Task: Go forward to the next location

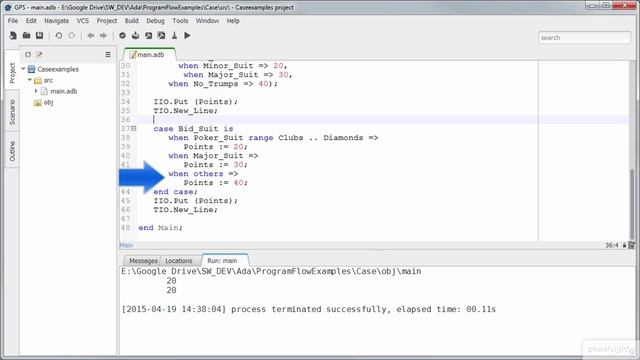Action: [103, 36]
